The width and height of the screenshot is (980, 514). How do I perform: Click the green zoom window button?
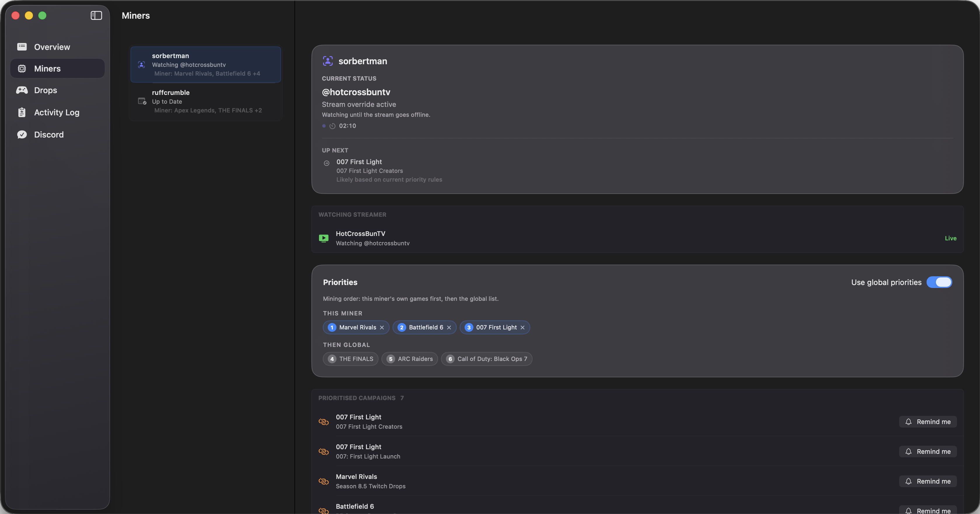42,15
